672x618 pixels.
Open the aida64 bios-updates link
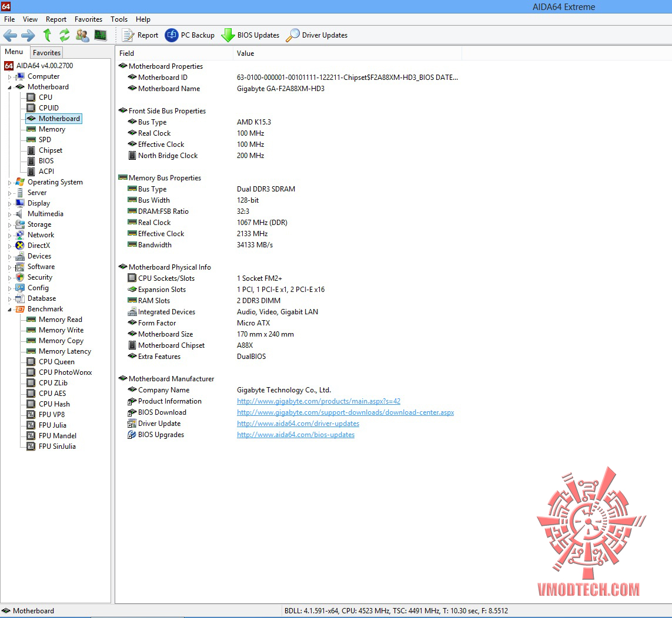(296, 435)
